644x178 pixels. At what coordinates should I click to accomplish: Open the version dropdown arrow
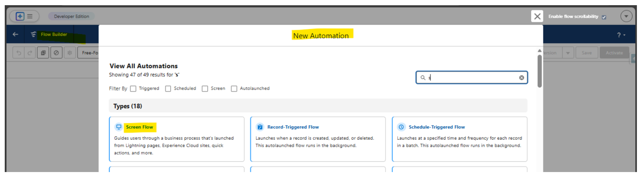[x=568, y=53]
